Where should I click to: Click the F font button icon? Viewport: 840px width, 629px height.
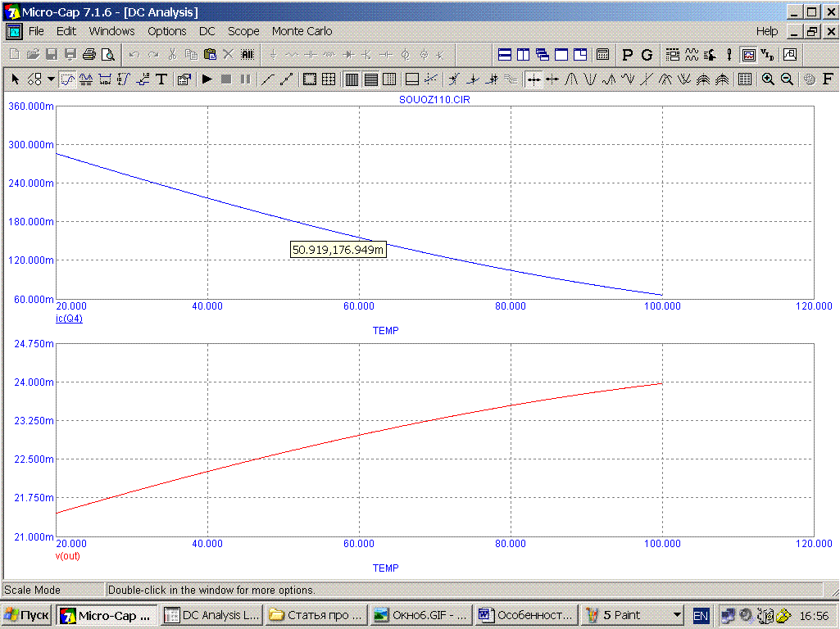pyautogui.click(x=828, y=79)
